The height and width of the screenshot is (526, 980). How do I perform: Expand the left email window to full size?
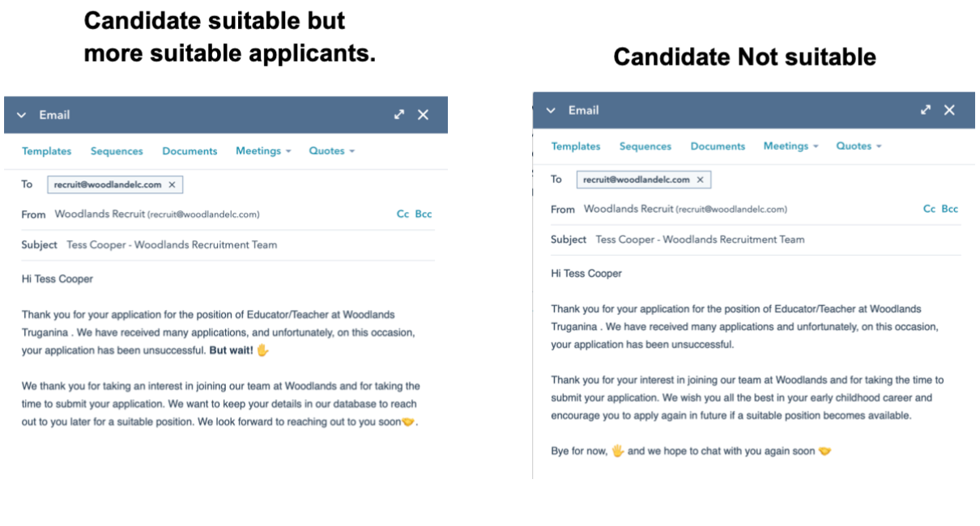399,115
